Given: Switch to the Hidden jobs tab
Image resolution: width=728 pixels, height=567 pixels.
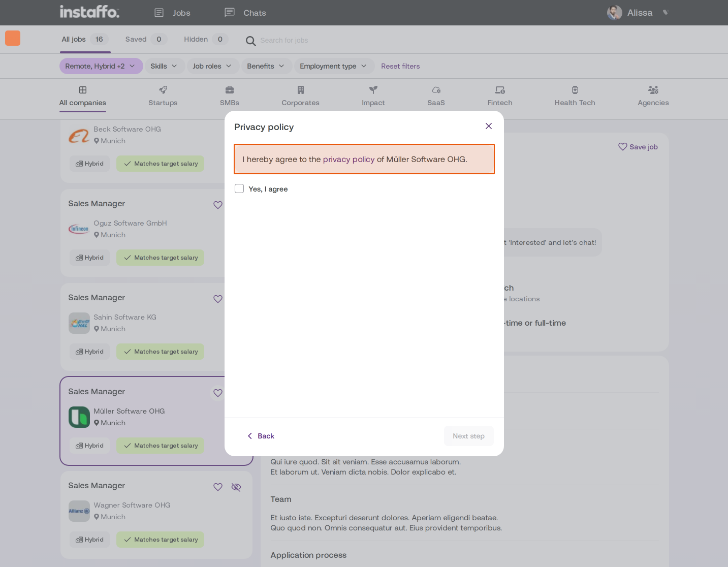Looking at the screenshot, I should [205, 39].
